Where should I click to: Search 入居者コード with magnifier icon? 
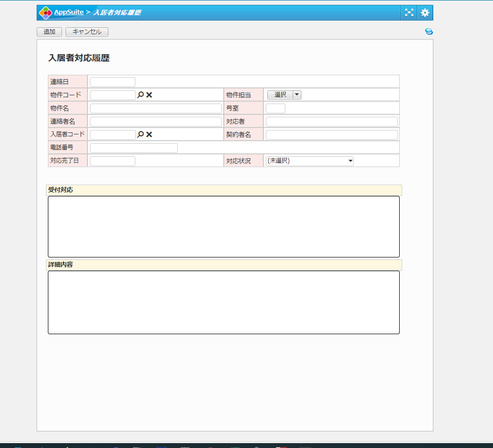coord(140,134)
